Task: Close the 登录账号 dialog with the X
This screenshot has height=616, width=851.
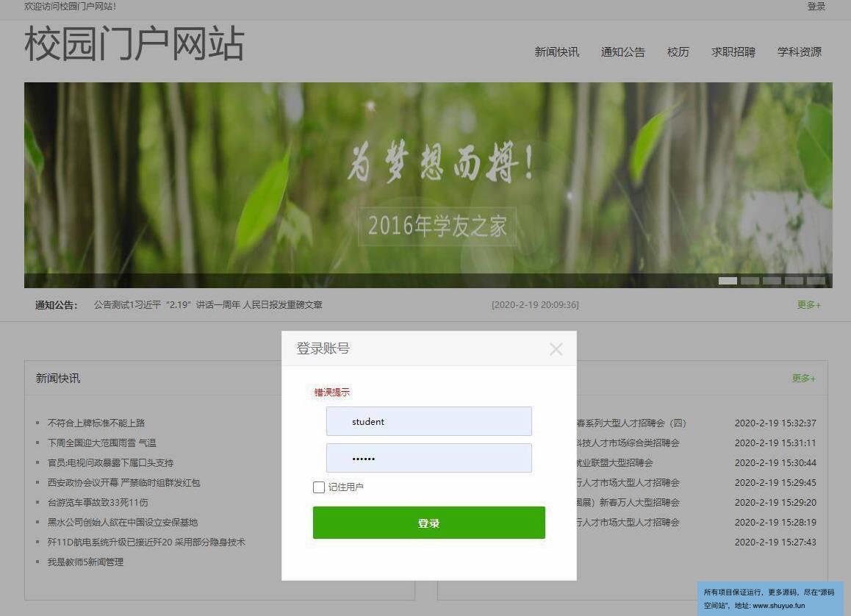Action: tap(556, 349)
